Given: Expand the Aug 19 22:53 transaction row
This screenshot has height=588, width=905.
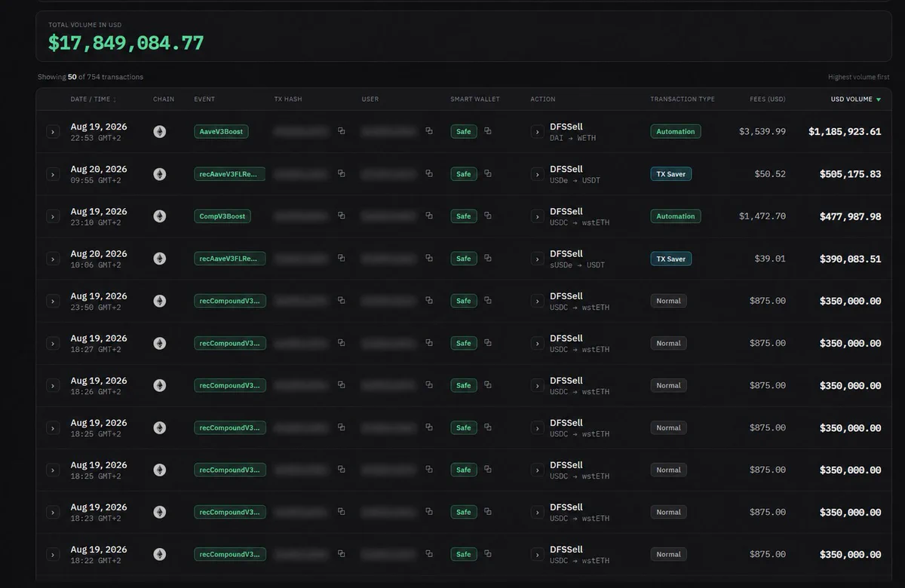Looking at the screenshot, I should pos(53,132).
